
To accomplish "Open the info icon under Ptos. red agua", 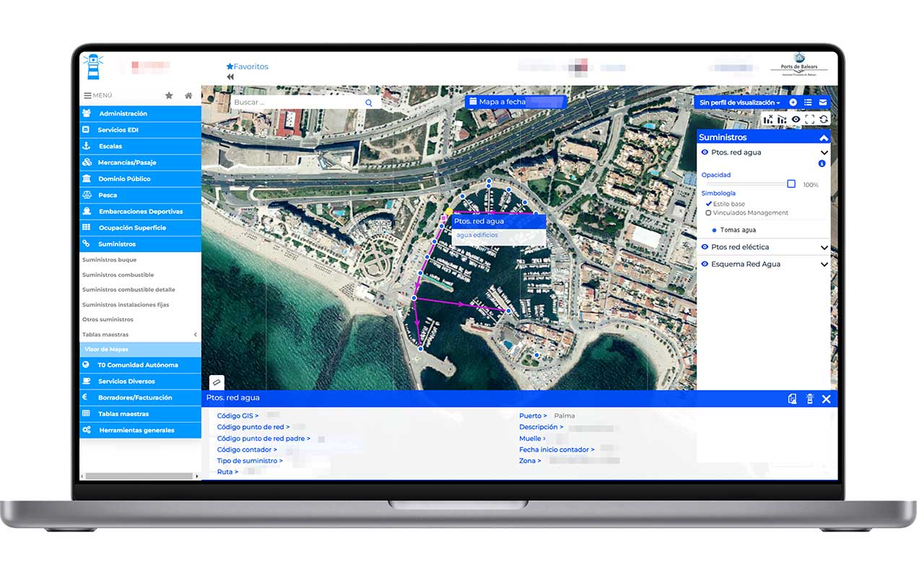I will pos(821,164).
